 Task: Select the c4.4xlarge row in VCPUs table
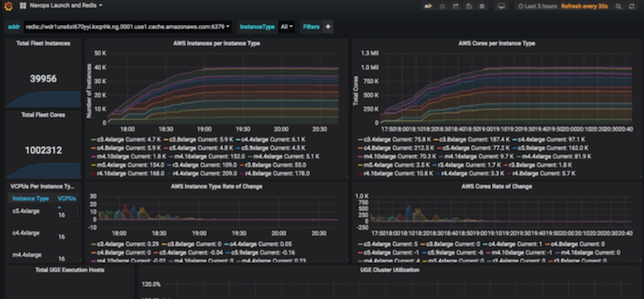43,234
